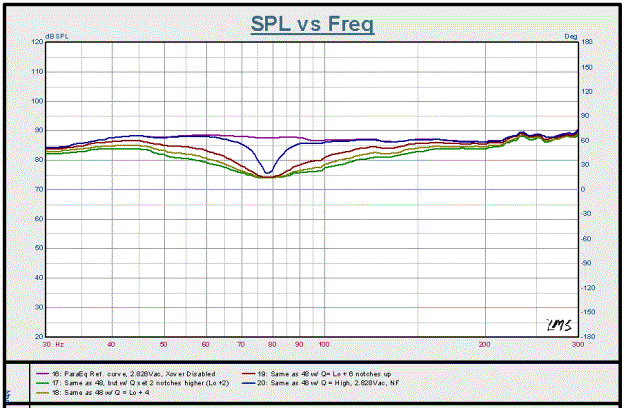The image size is (624, 408).
Task: Click the 200 label on frequency axis
Action: 486,343
